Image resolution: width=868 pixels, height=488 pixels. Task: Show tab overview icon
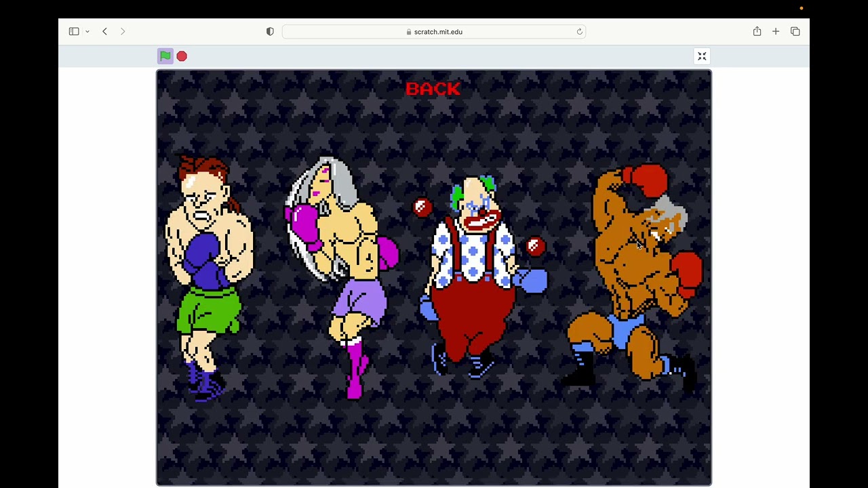click(795, 31)
